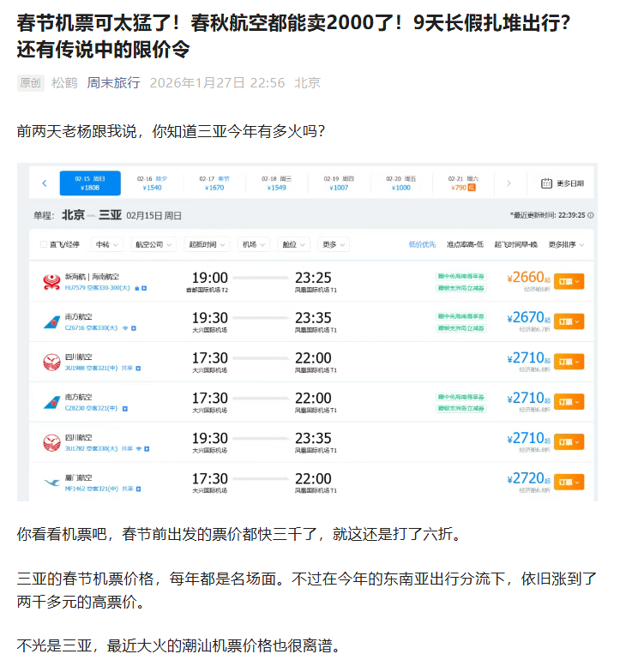This screenshot has width=626, height=672.
Task: Click the 原创 tag
Action: pyautogui.click(x=31, y=82)
